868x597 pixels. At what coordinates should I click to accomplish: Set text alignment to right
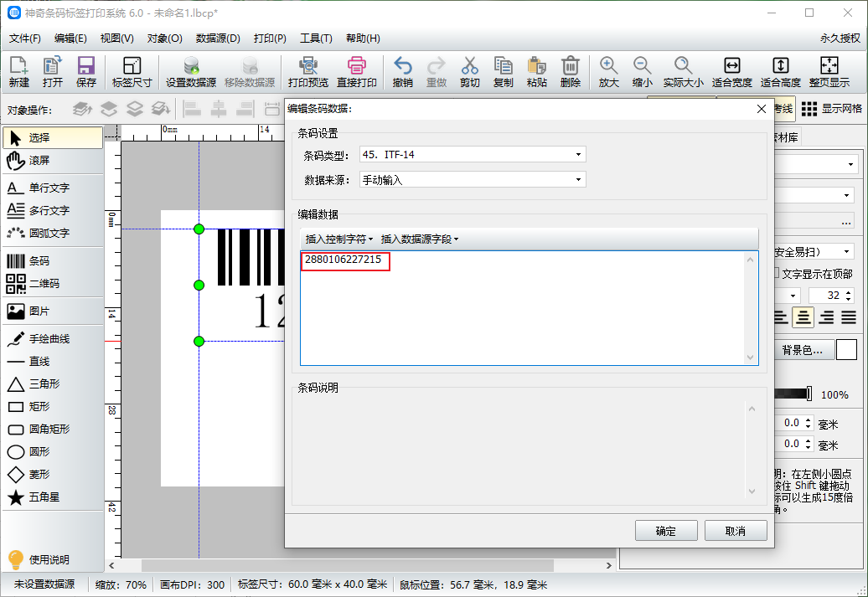(x=826, y=317)
